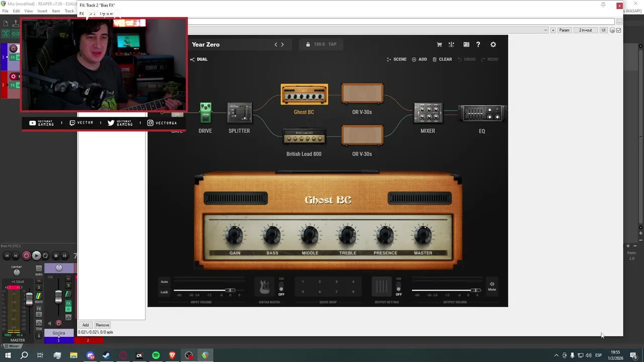Image resolution: width=644 pixels, height=362 pixels.
Task: Click the plus preset button
Action: tap(553, 30)
